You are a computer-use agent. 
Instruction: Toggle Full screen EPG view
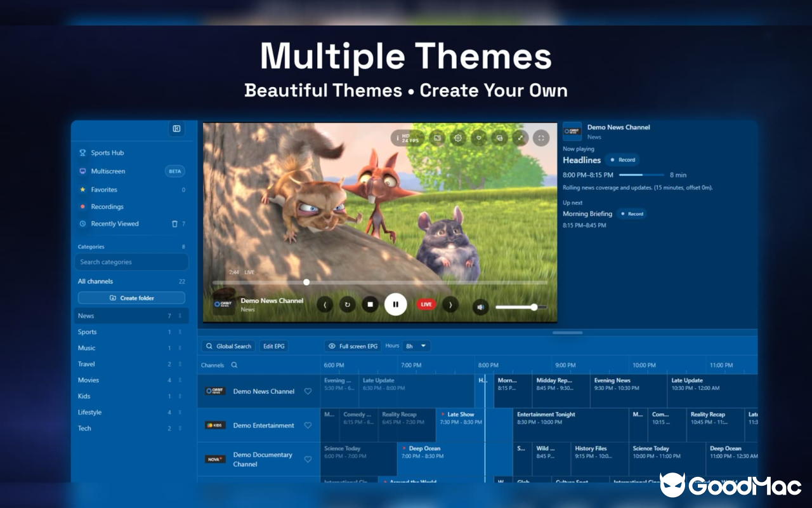(353, 346)
